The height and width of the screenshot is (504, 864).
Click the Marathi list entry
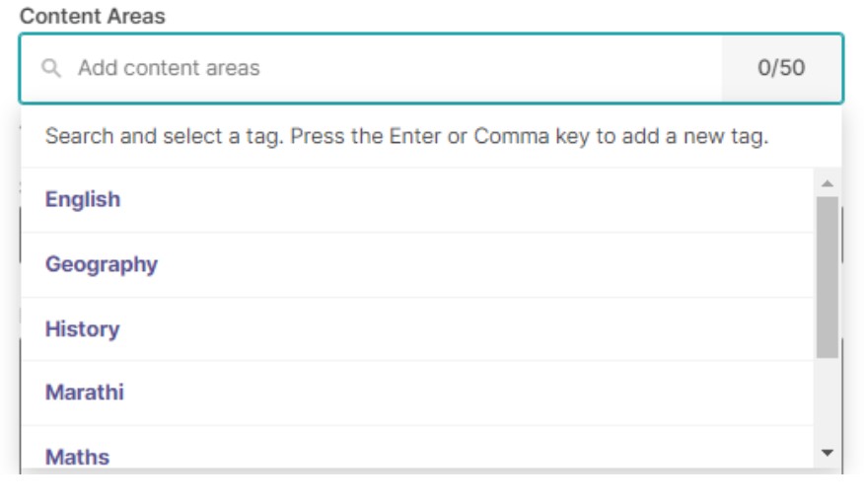[417, 393]
